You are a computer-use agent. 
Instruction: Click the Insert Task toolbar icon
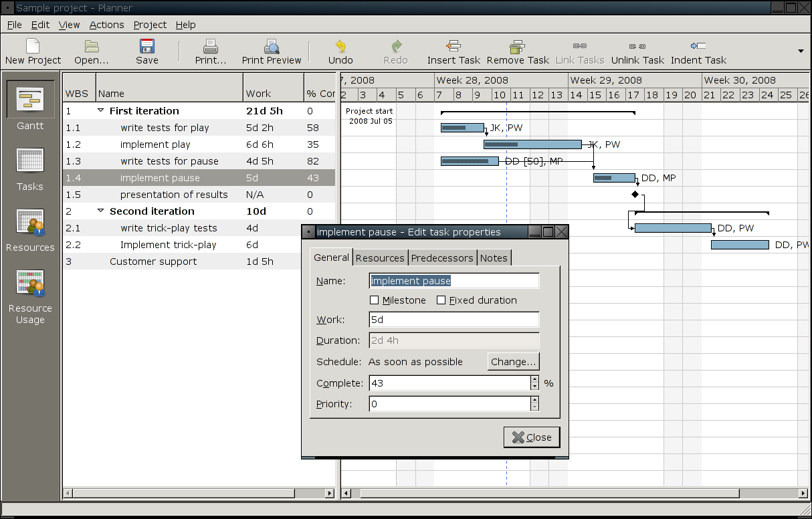click(453, 47)
